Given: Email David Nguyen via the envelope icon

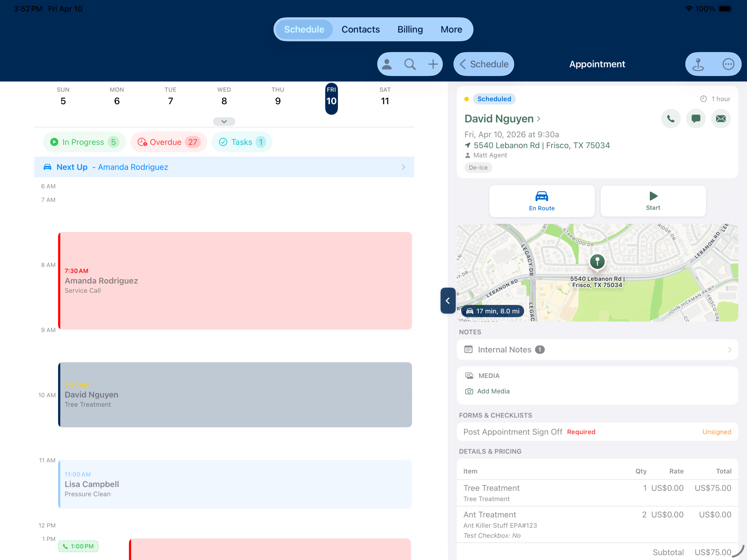Looking at the screenshot, I should (721, 118).
